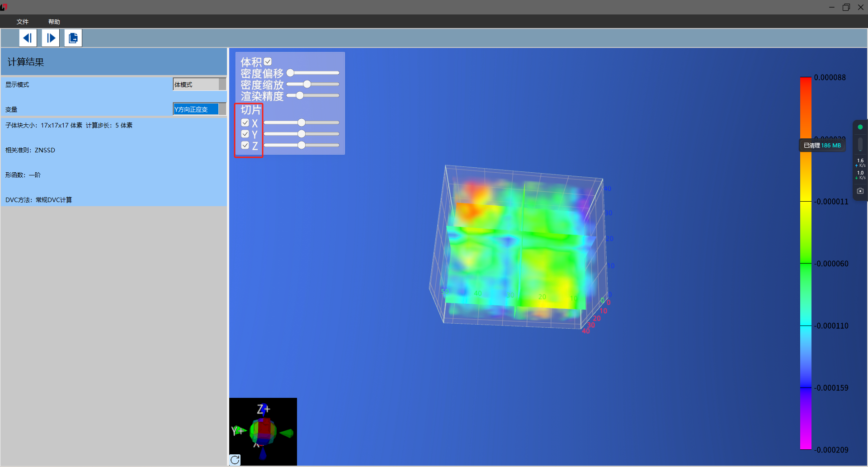Disable the Z slice checkbox
The width and height of the screenshot is (868, 467).
(x=245, y=145)
